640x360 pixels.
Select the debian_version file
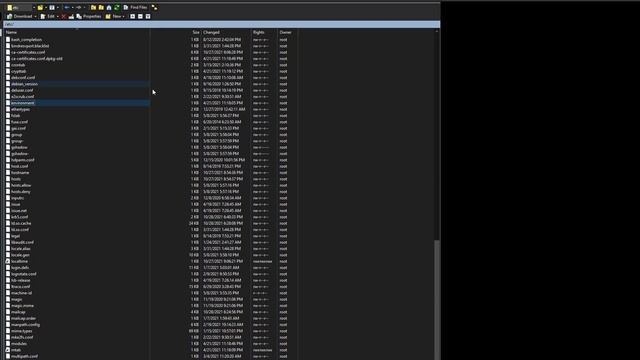coord(24,84)
